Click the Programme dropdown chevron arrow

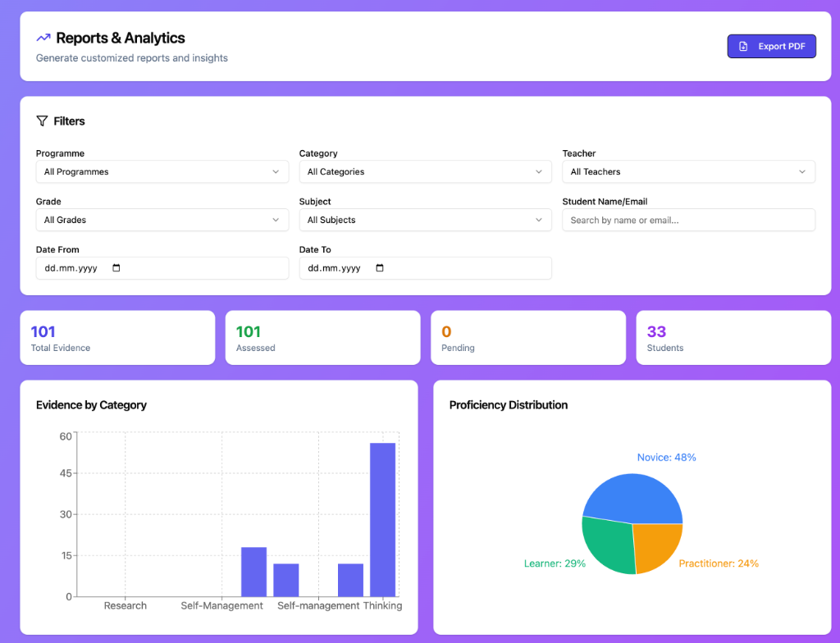(276, 172)
